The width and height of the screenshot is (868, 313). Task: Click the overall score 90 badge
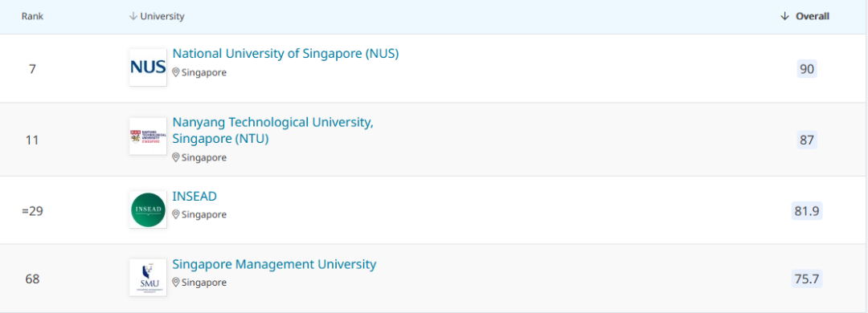(807, 68)
